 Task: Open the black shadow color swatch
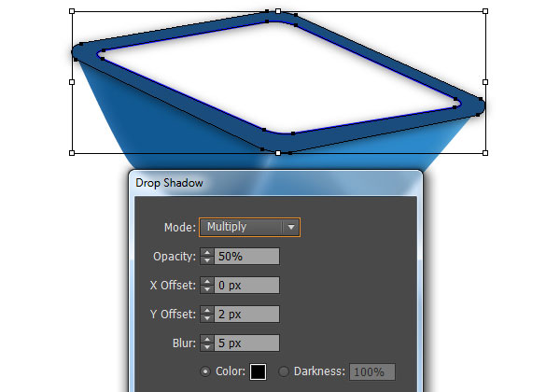[x=258, y=371]
